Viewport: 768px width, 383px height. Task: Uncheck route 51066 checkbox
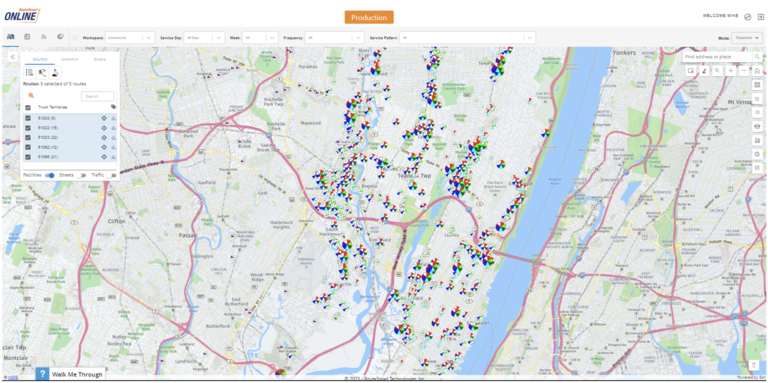(28, 157)
